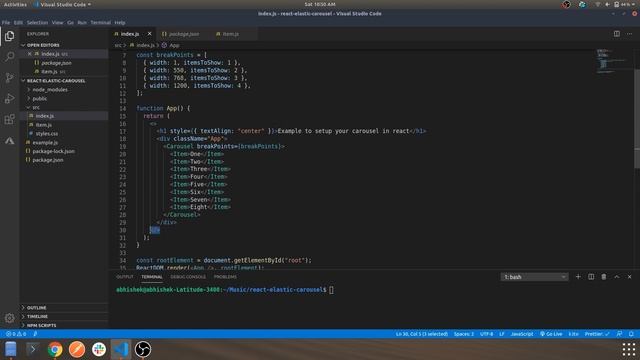
Task: Open the Run and Debug view
Action: [9, 98]
